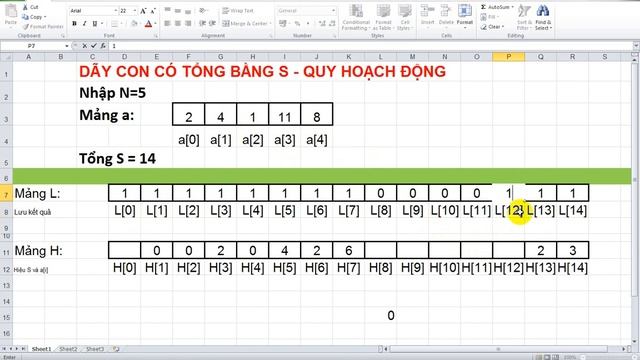Viewport: 640px width, 360px height.
Task: Apply the red Font Color
Action: coord(148,24)
